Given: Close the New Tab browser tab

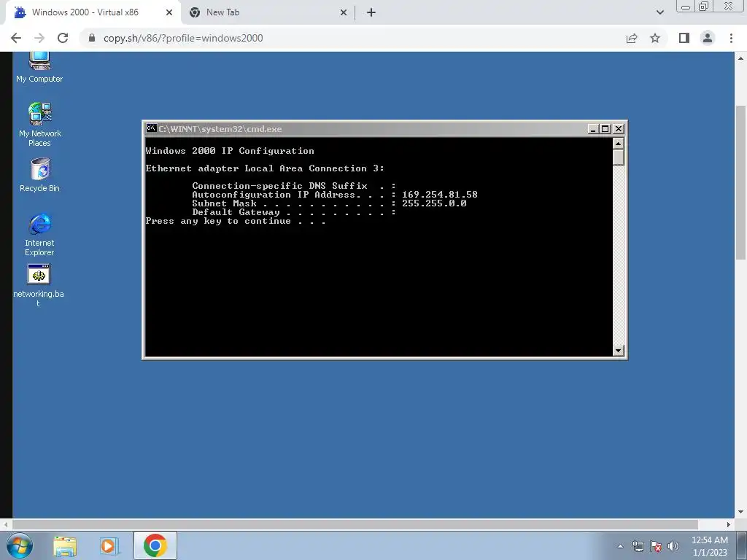Looking at the screenshot, I should pyautogui.click(x=344, y=12).
